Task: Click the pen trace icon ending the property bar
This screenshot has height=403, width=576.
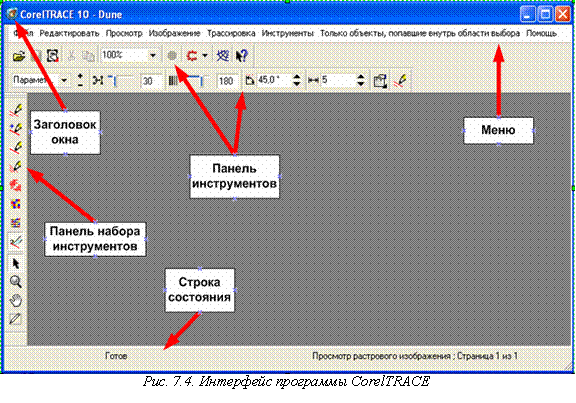Action: click(400, 80)
